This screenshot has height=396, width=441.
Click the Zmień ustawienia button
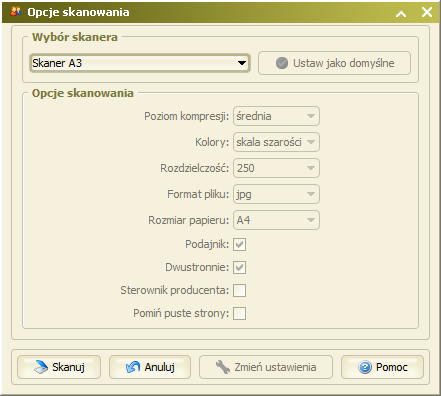pos(266,367)
